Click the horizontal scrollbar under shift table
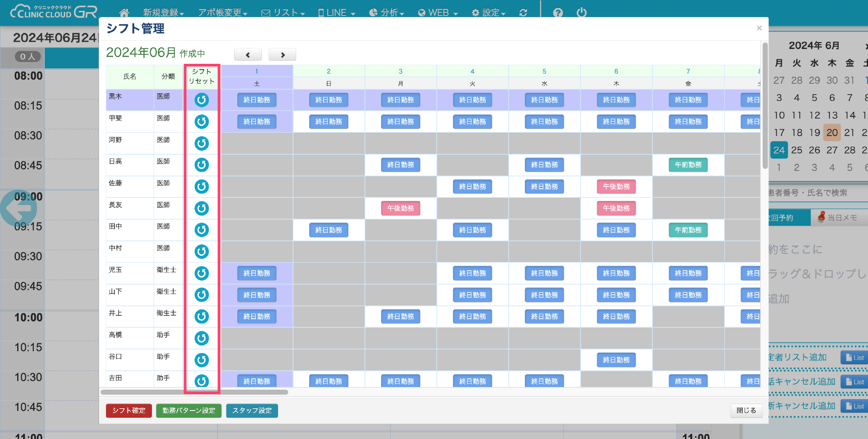868x439 pixels. point(194,392)
